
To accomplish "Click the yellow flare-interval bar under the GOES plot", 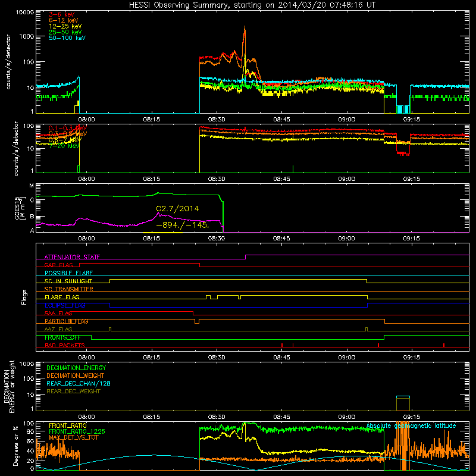I will tap(162, 233).
